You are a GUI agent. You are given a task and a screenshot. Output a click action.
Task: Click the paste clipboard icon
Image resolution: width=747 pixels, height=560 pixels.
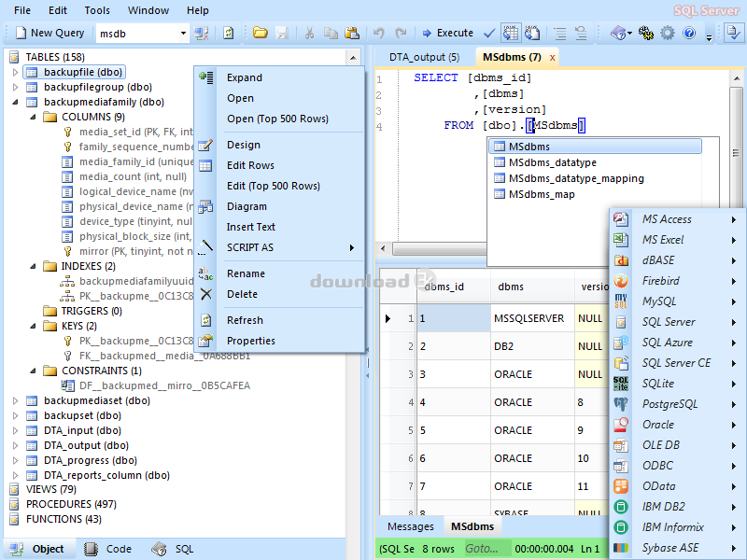pyautogui.click(x=352, y=33)
